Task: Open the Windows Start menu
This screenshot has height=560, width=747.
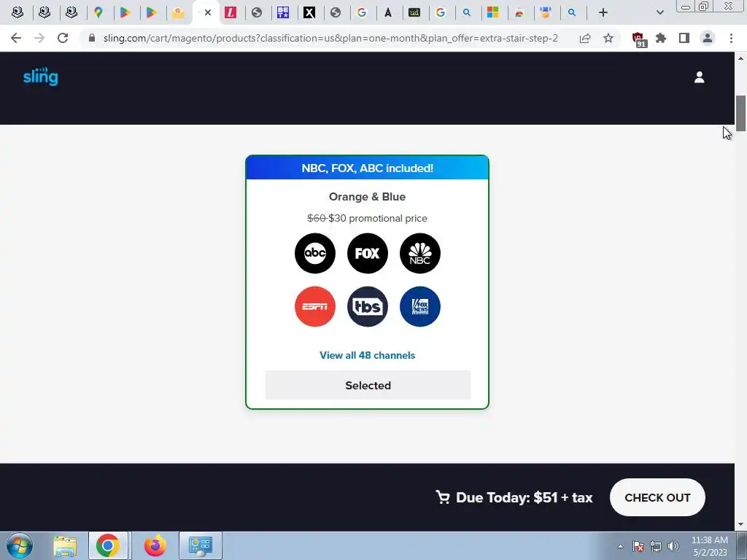Action: tap(20, 545)
